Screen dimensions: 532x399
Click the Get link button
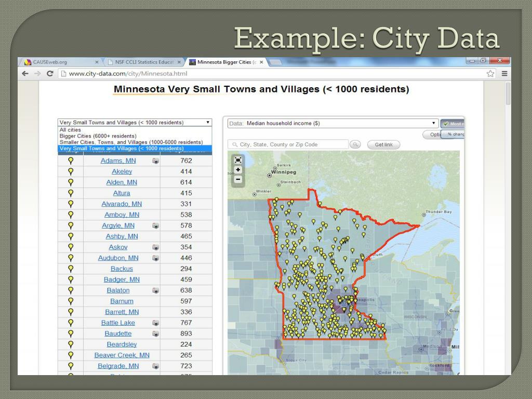click(384, 144)
